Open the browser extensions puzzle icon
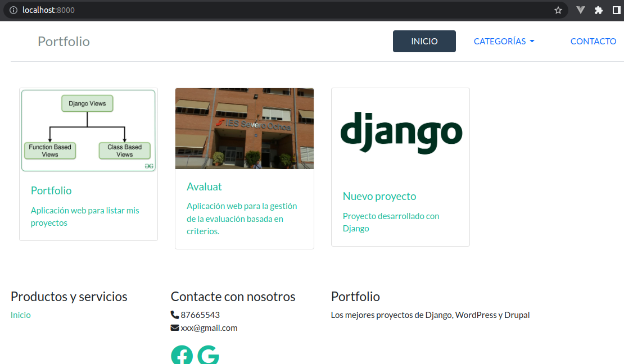Viewport: 624px width, 364px height. [x=599, y=10]
